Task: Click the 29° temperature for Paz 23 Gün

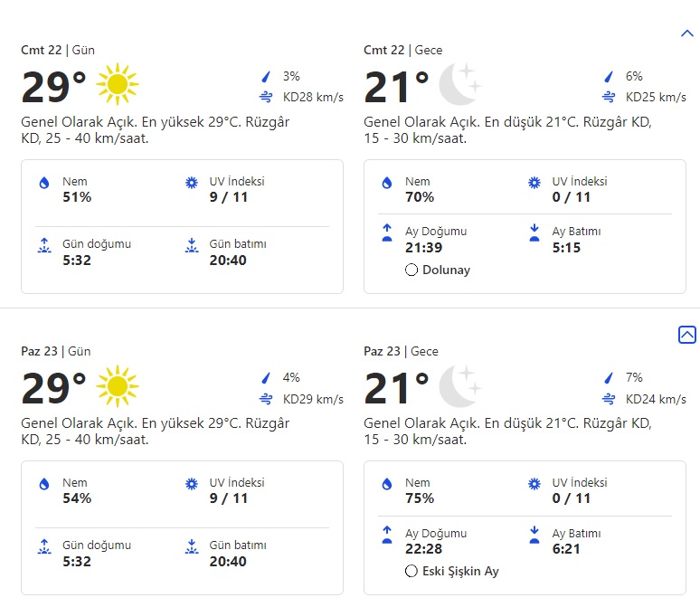Action: pos(53,388)
